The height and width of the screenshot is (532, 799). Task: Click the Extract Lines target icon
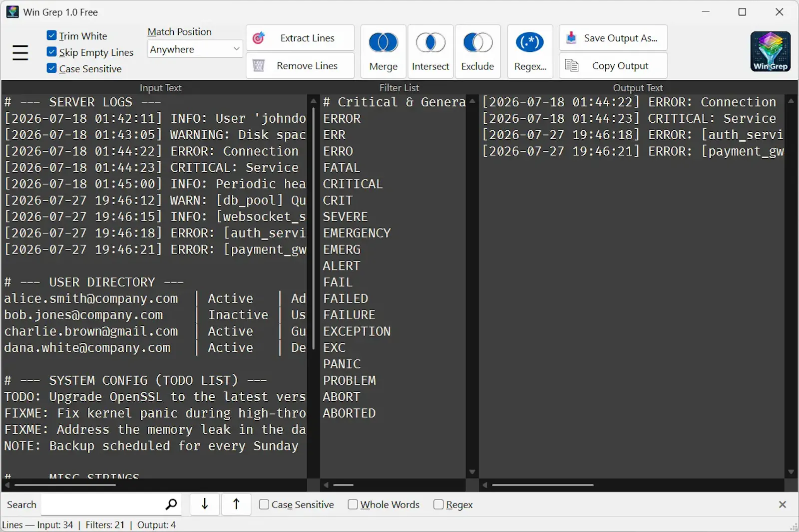click(258, 38)
